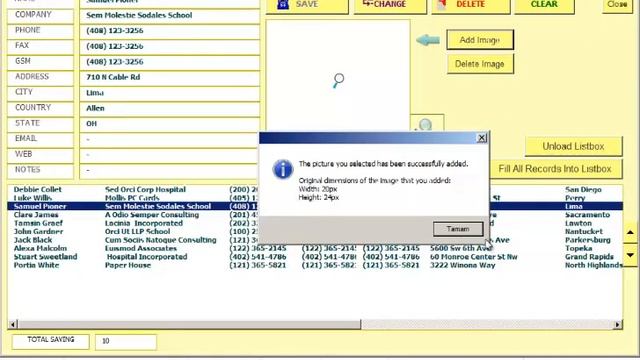Image resolution: width=640 pixels, height=360 pixels.
Task: Click the magnifier icon below the image box
Action: tap(425, 124)
